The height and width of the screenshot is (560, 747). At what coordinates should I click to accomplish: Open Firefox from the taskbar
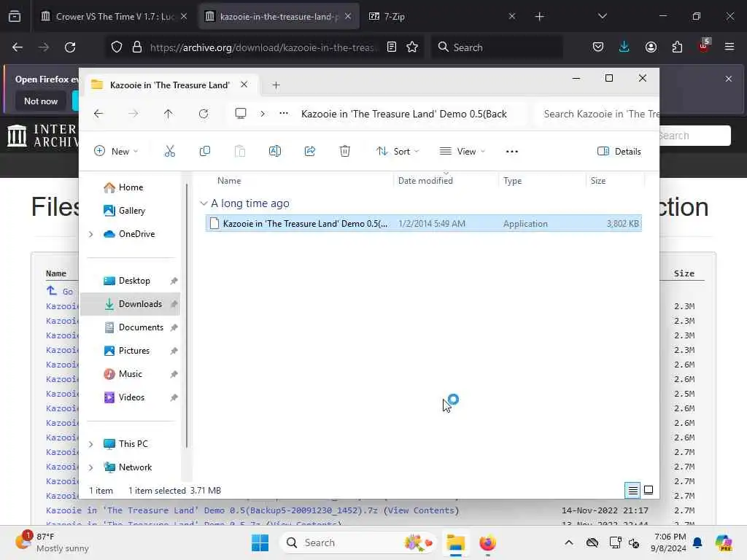(487, 542)
